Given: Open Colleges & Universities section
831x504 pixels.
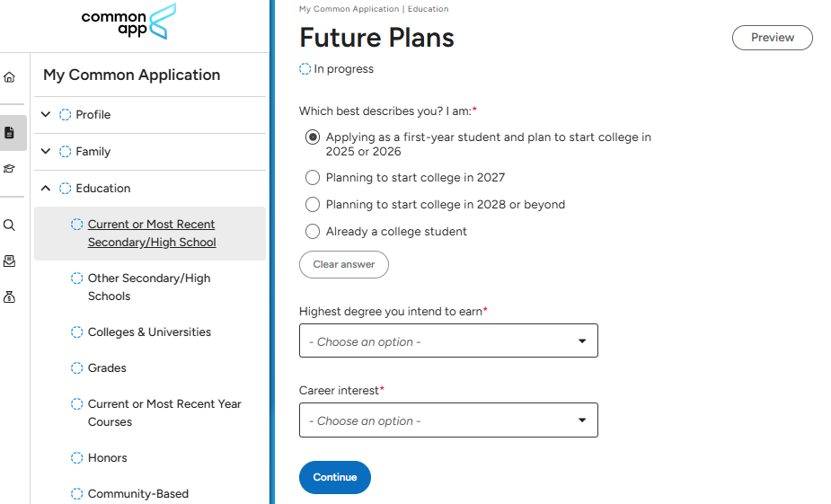Looking at the screenshot, I should pyautogui.click(x=149, y=332).
